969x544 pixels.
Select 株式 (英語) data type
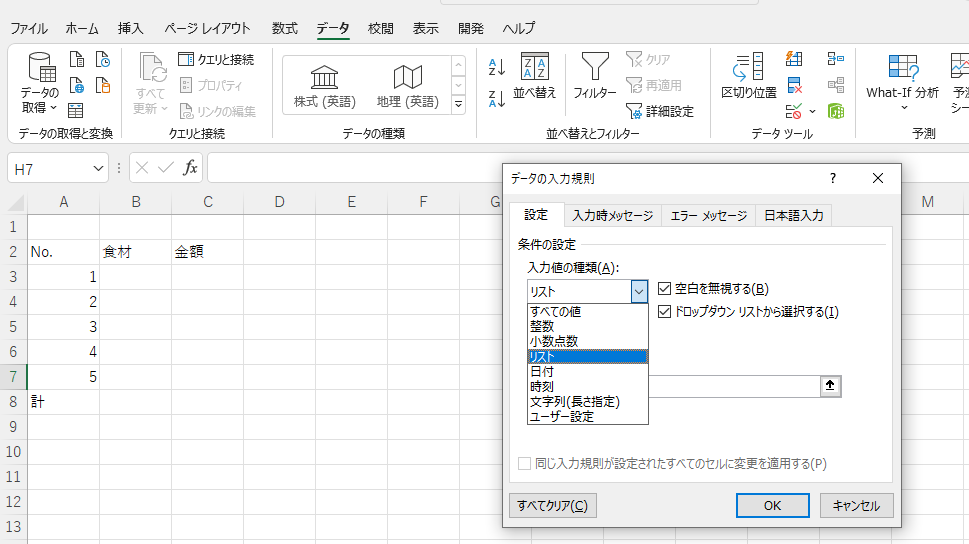324,87
